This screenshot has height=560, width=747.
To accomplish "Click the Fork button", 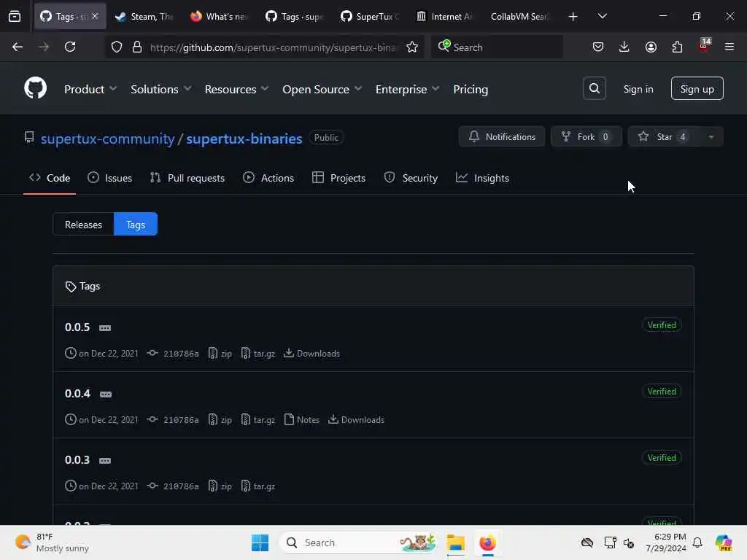I will [x=586, y=136].
